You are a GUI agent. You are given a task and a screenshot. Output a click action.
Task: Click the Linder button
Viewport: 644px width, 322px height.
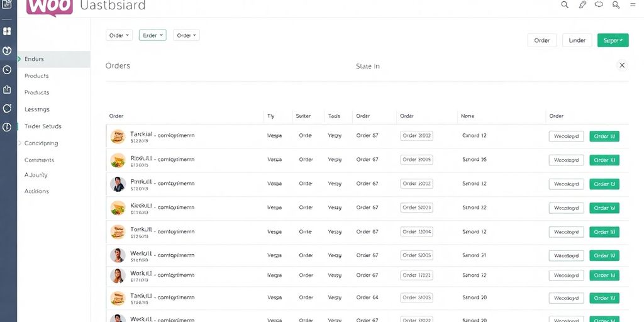click(x=577, y=40)
